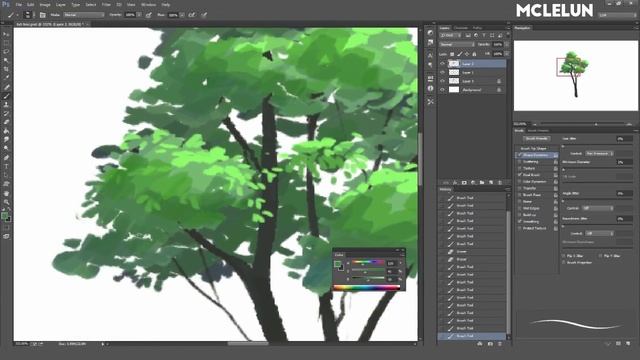Select the Zoom tool
Screen dimensions: 640x360
(6, 202)
